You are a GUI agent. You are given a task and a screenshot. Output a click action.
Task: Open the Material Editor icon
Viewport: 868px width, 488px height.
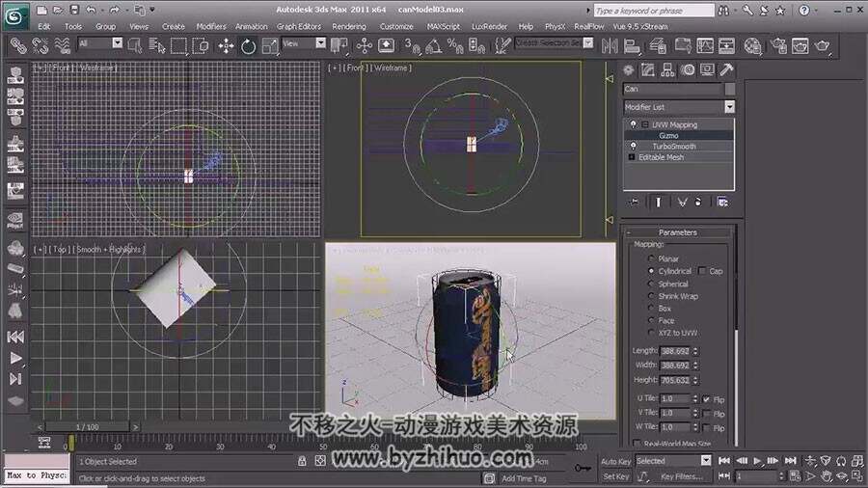coord(753,46)
